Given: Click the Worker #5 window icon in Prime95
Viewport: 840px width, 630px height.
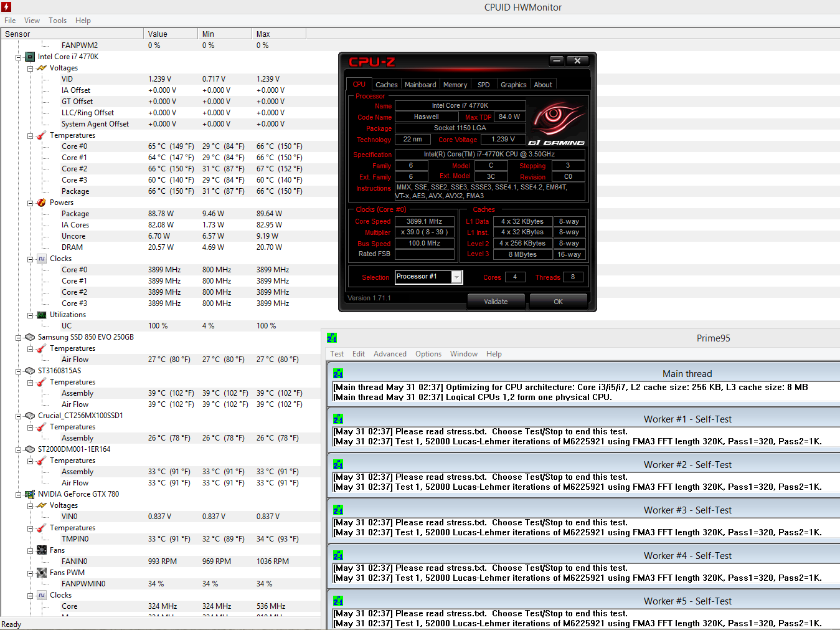Looking at the screenshot, I should click(338, 601).
